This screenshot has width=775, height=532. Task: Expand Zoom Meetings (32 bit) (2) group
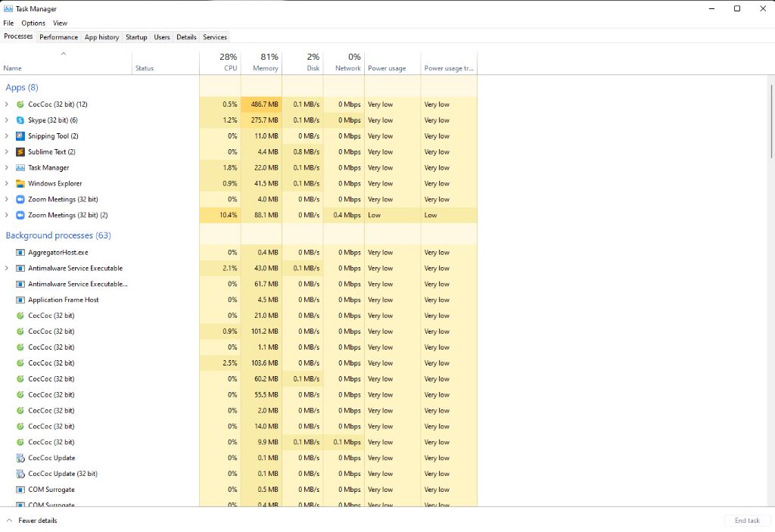(x=6, y=215)
